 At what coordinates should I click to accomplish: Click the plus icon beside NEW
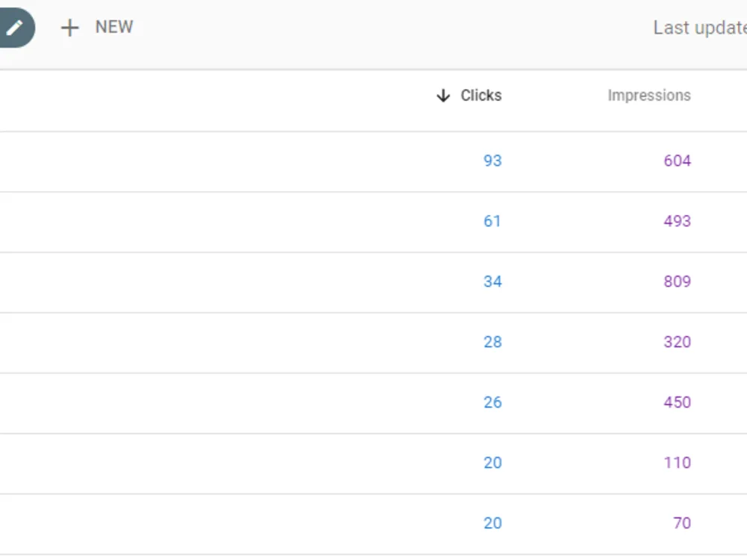(69, 28)
